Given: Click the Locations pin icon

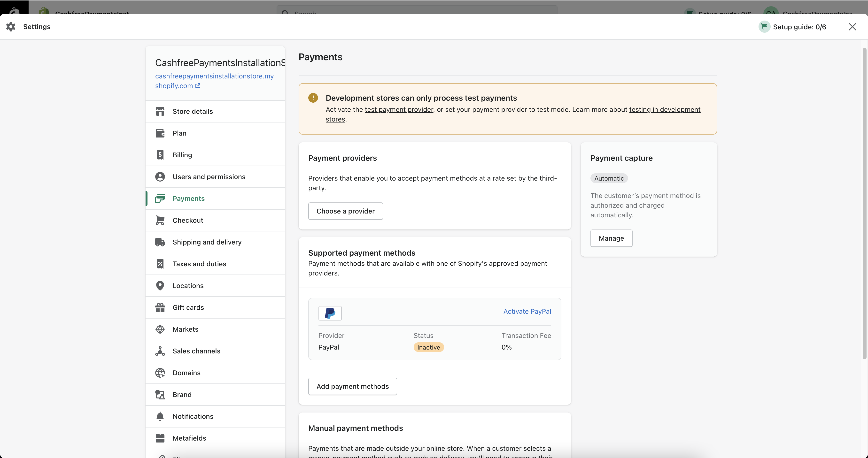Looking at the screenshot, I should pos(160,286).
